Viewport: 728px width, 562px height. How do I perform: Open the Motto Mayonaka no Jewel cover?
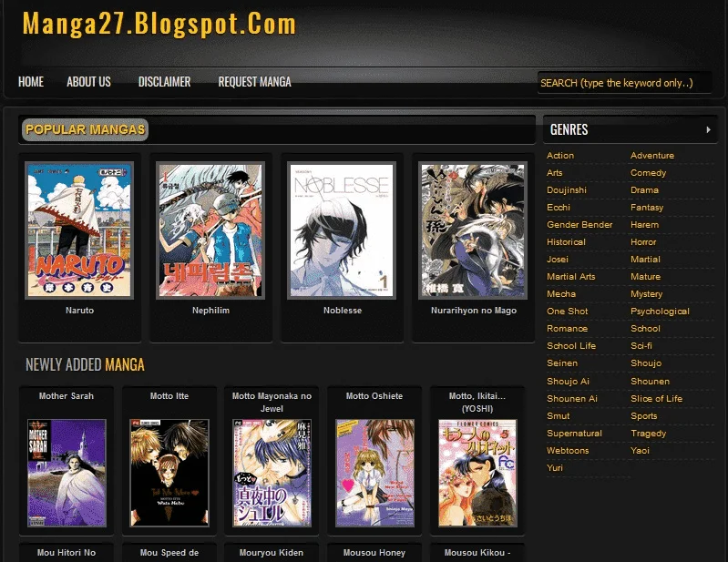(x=272, y=473)
